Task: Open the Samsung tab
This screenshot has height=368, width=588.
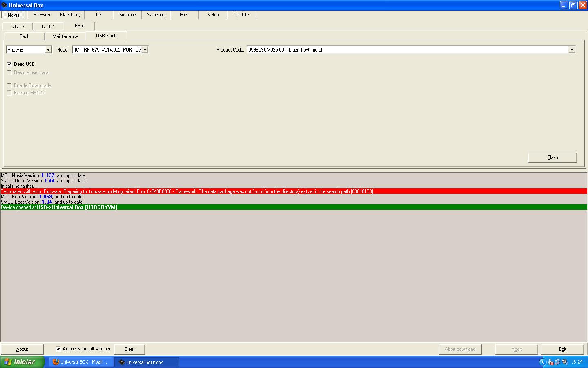Action: click(x=156, y=15)
